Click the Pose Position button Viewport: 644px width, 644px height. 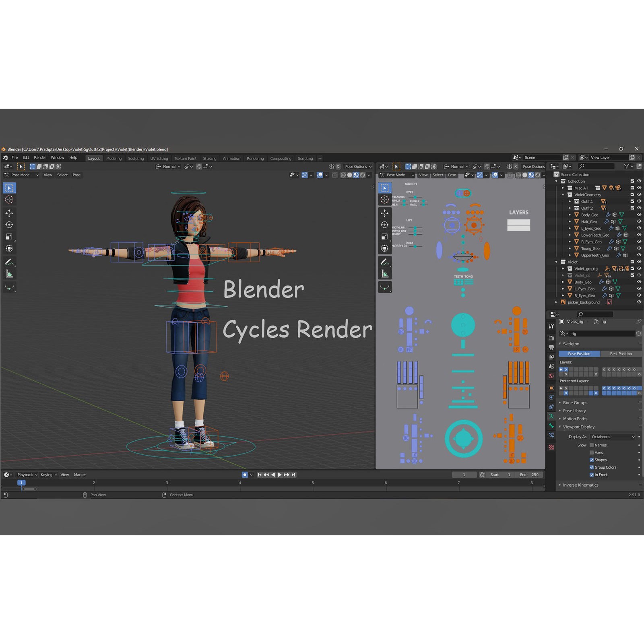(579, 354)
